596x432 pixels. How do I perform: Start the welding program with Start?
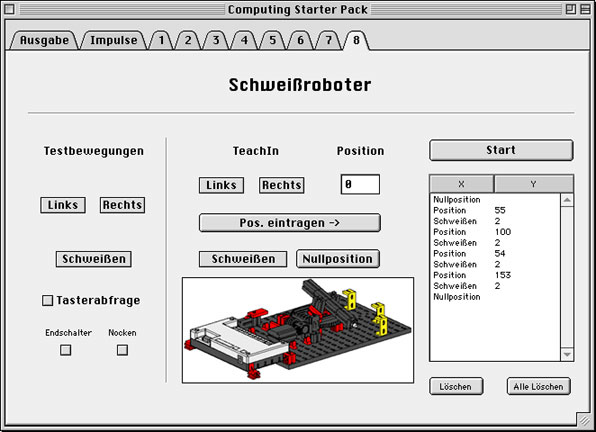point(501,150)
